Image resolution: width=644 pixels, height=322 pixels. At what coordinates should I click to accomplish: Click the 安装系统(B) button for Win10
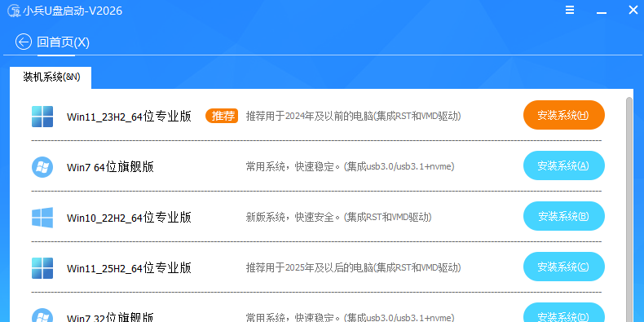click(x=564, y=216)
